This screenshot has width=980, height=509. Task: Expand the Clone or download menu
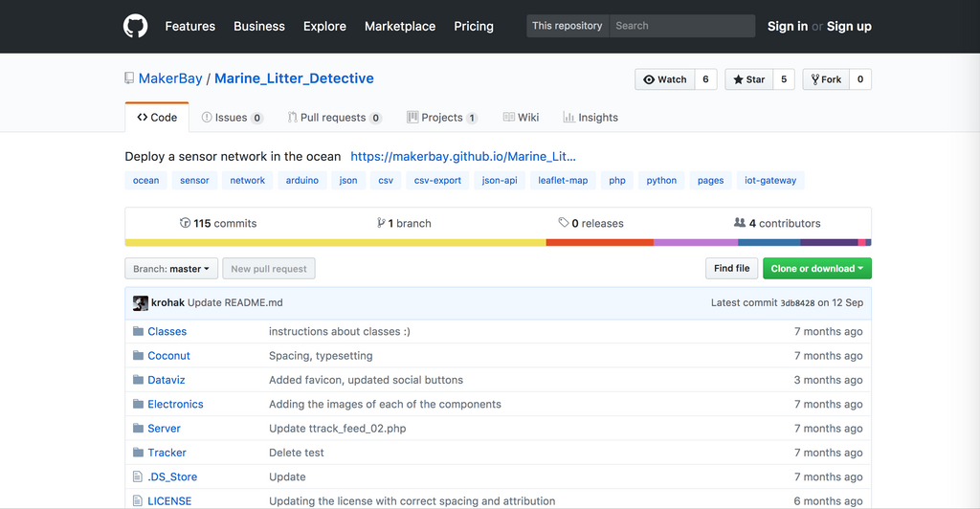(x=816, y=269)
